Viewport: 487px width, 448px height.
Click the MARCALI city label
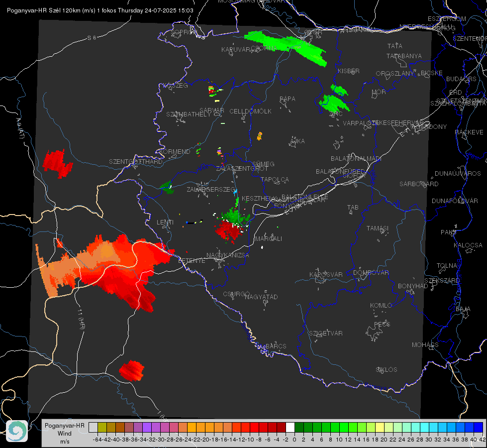pos(268,239)
